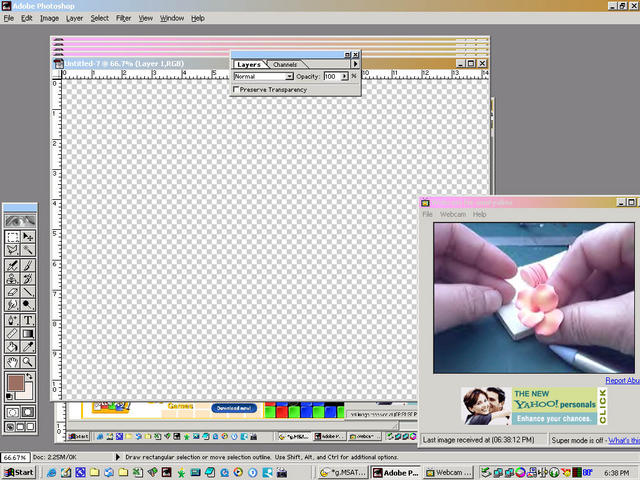The image size is (640, 480).
Task: Open the Edit menu
Action: point(27,18)
